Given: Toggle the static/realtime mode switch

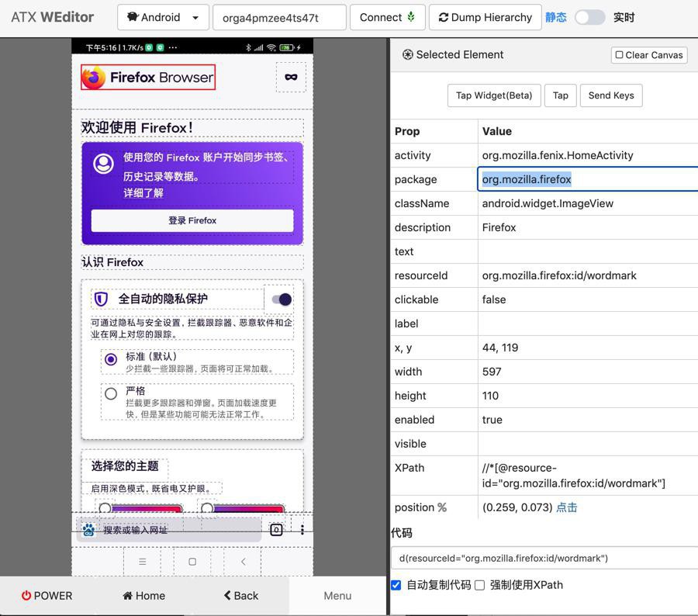Looking at the screenshot, I should tap(590, 17).
